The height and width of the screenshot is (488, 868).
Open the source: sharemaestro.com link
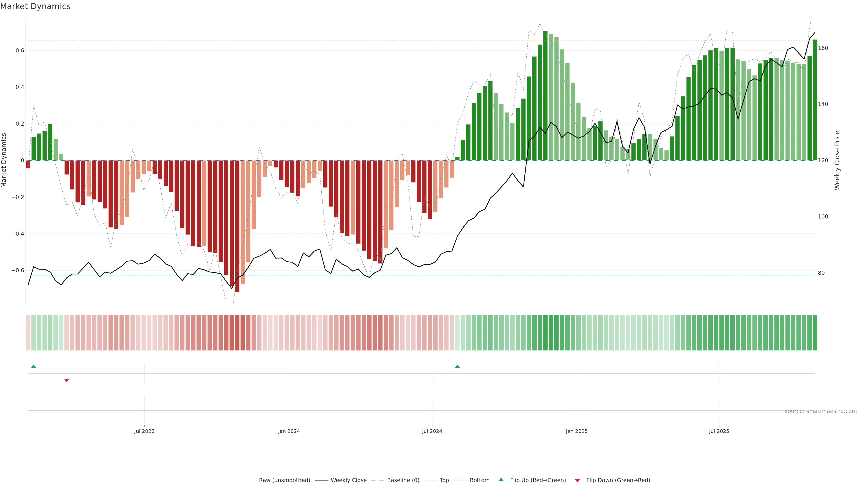click(x=821, y=411)
